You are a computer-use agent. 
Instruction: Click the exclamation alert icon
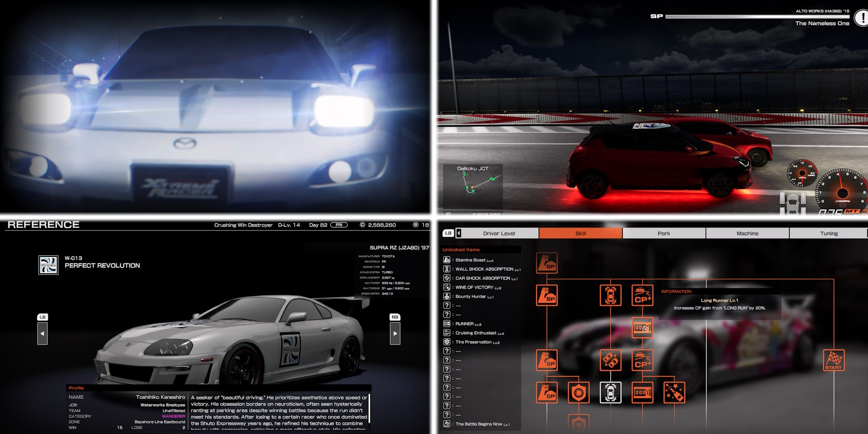861,18
